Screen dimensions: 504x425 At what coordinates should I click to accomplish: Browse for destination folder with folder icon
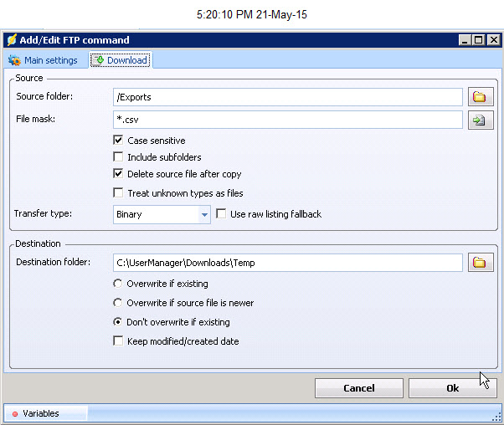[x=480, y=263]
